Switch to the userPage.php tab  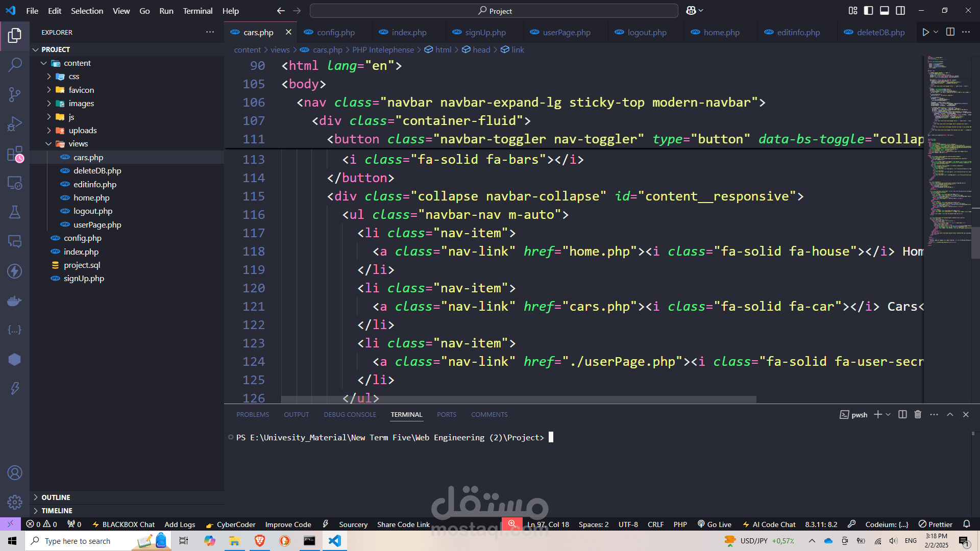(x=566, y=32)
